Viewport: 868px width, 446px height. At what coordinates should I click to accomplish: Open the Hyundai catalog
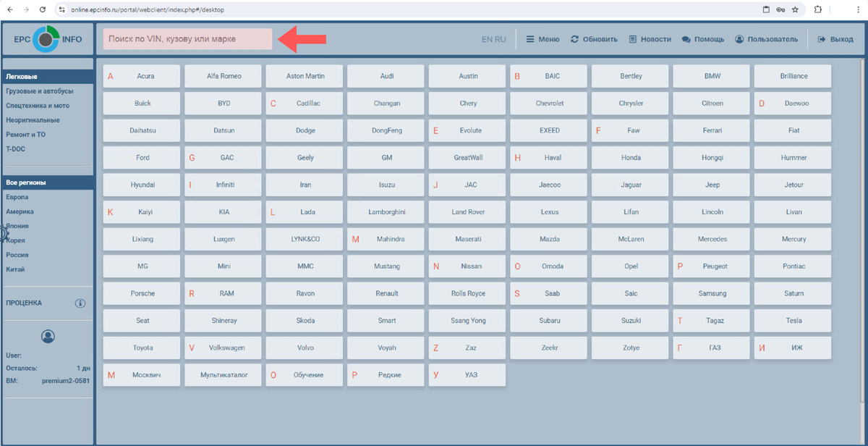pos(142,185)
